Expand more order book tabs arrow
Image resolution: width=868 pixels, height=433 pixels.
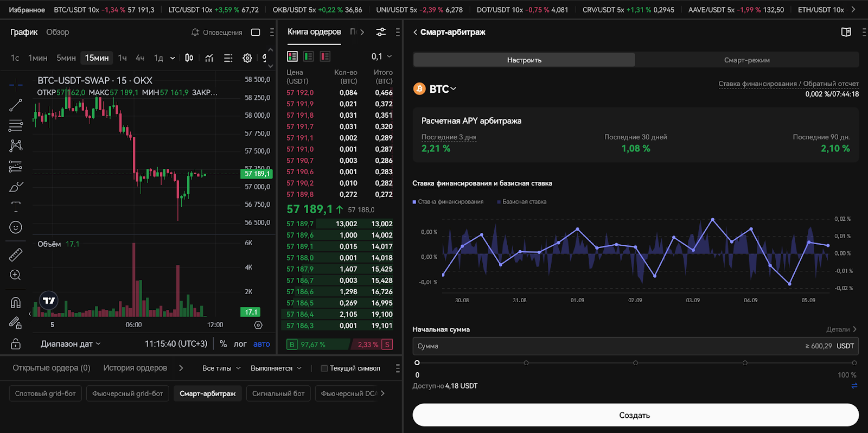tap(362, 32)
